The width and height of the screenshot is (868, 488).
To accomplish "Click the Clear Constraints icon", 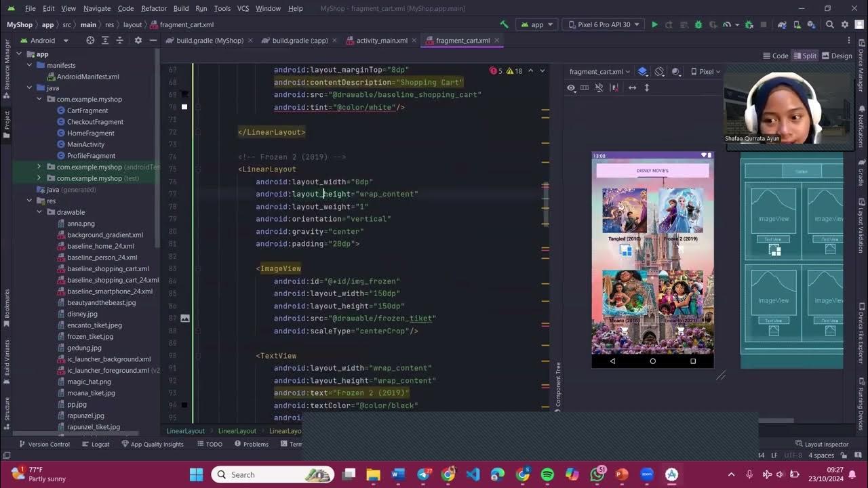I will [615, 87].
